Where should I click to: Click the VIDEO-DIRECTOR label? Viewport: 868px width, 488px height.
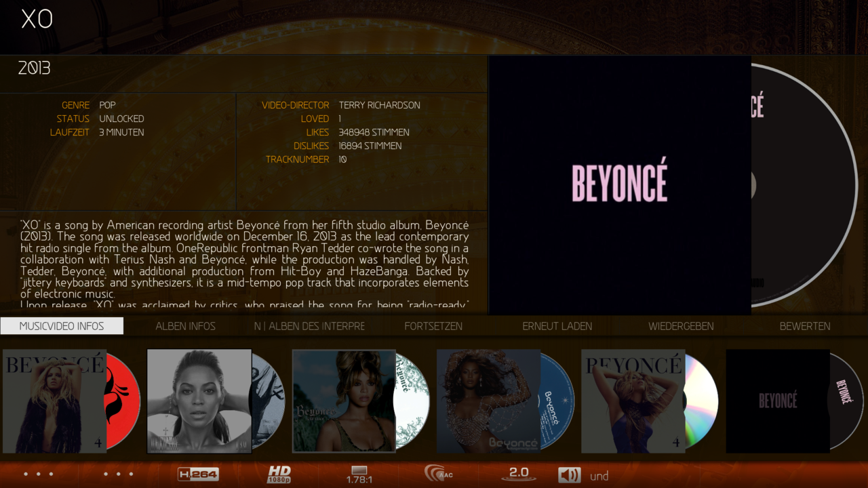(296, 105)
